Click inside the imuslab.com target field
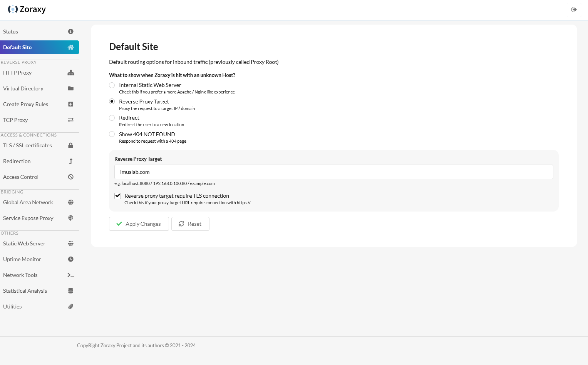This screenshot has height=365, width=588. click(x=333, y=172)
